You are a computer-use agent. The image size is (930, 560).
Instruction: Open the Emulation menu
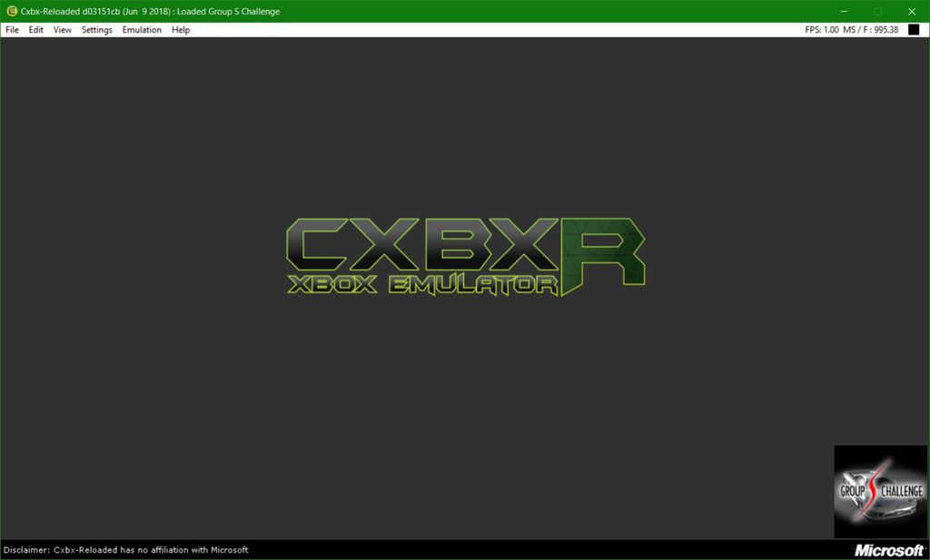[141, 29]
